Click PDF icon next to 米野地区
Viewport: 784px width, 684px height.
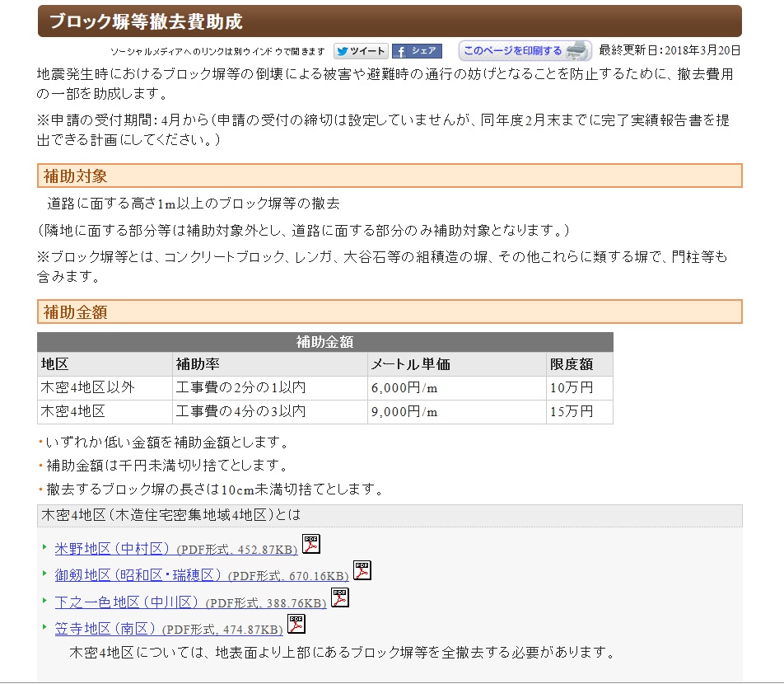coord(311,544)
